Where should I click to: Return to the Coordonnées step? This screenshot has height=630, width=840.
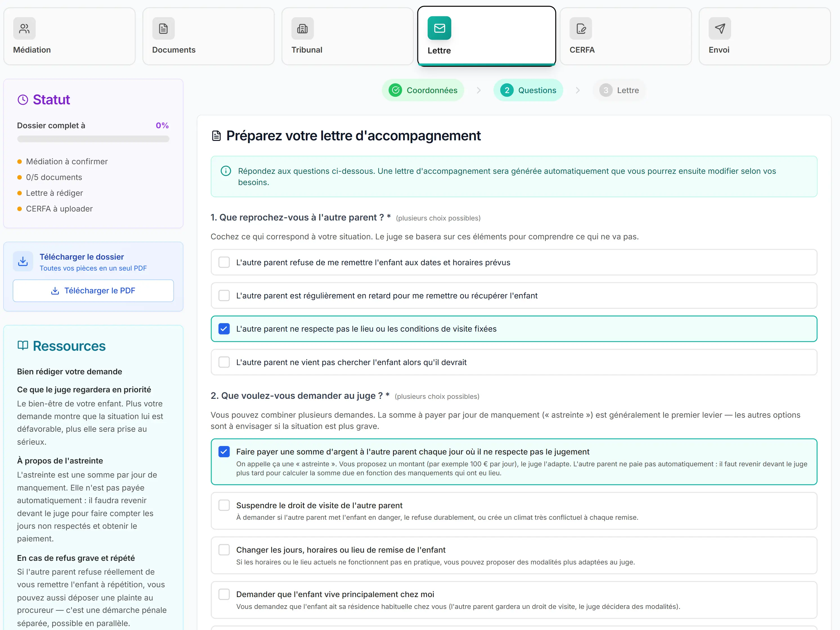[423, 90]
